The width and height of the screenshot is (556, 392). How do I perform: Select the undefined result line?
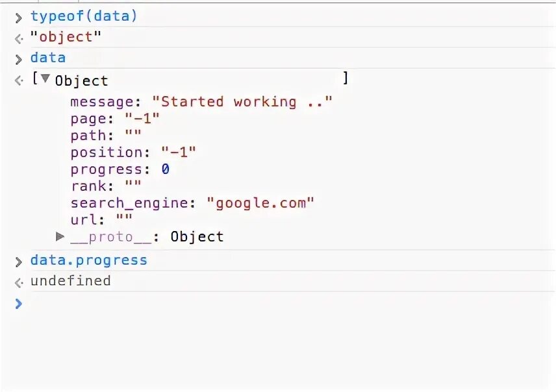point(71,281)
